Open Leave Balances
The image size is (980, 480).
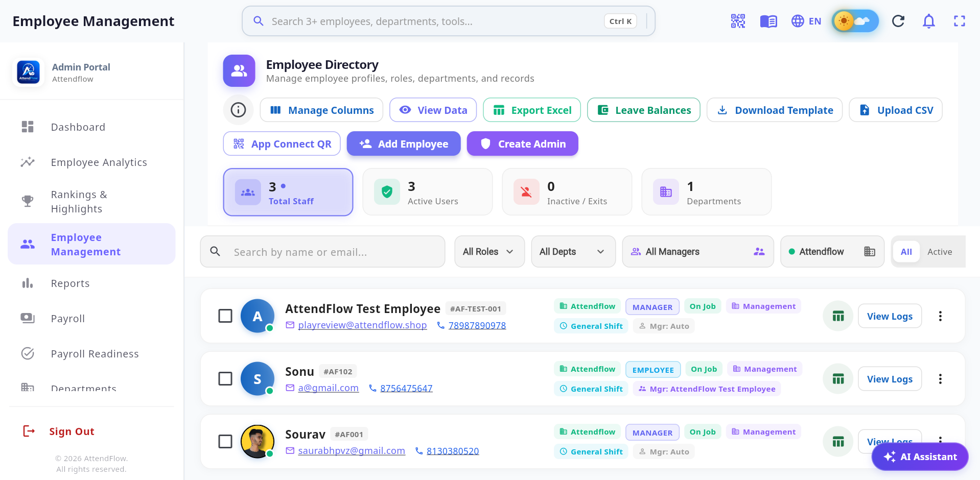point(644,110)
